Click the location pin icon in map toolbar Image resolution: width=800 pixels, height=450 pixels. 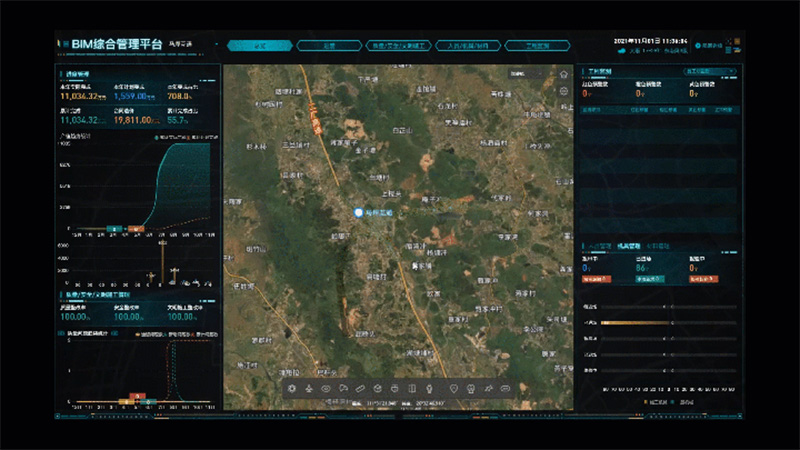[x=455, y=387]
